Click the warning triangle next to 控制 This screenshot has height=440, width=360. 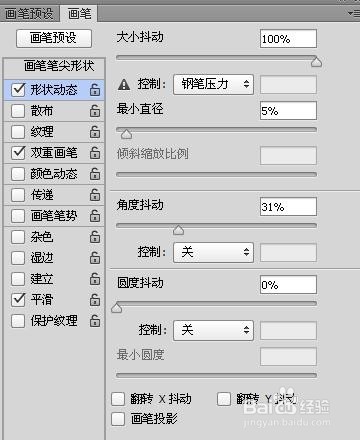pos(124,84)
